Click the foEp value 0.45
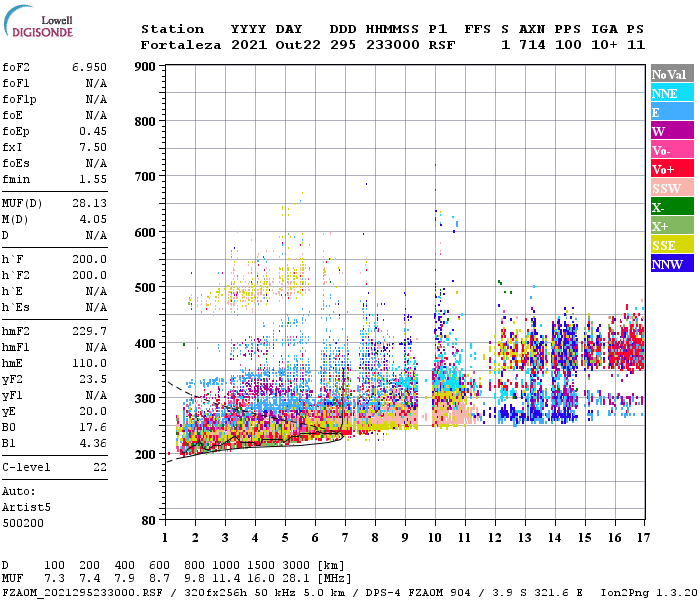700x600 pixels. (93, 131)
